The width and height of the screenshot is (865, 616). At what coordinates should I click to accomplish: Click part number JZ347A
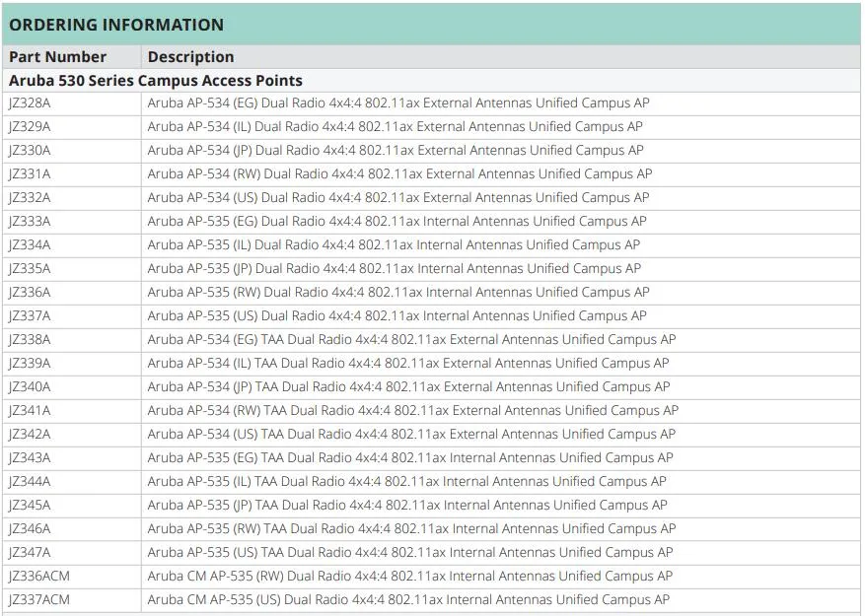click(x=30, y=553)
